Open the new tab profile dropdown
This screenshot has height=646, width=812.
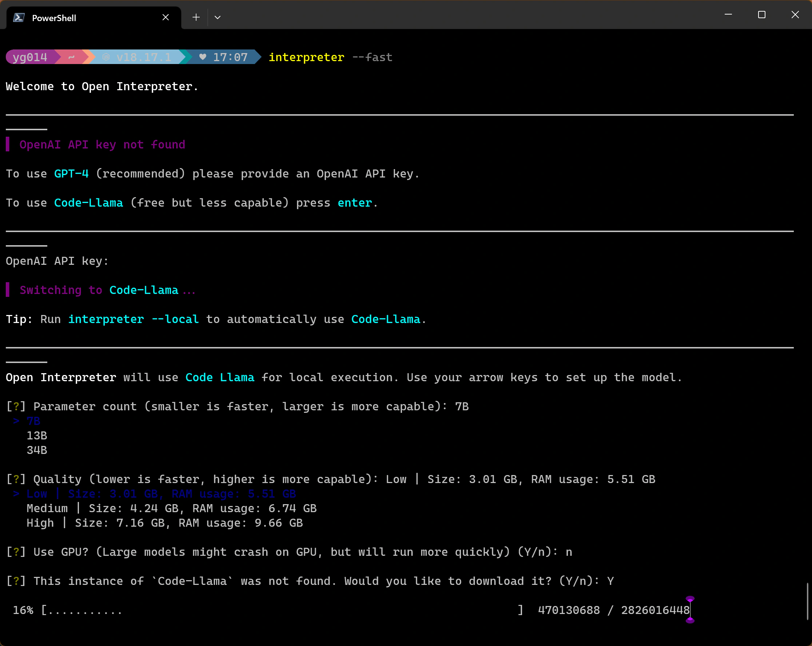[x=217, y=17]
